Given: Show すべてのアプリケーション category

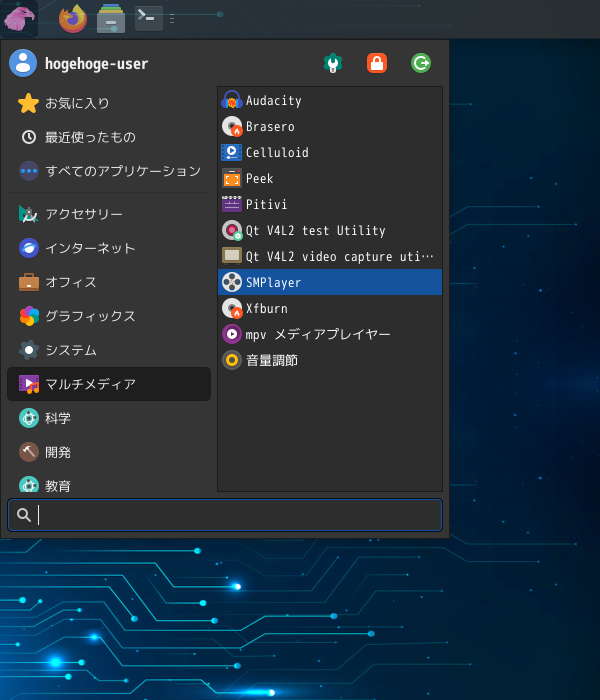Looking at the screenshot, I should 109,171.
